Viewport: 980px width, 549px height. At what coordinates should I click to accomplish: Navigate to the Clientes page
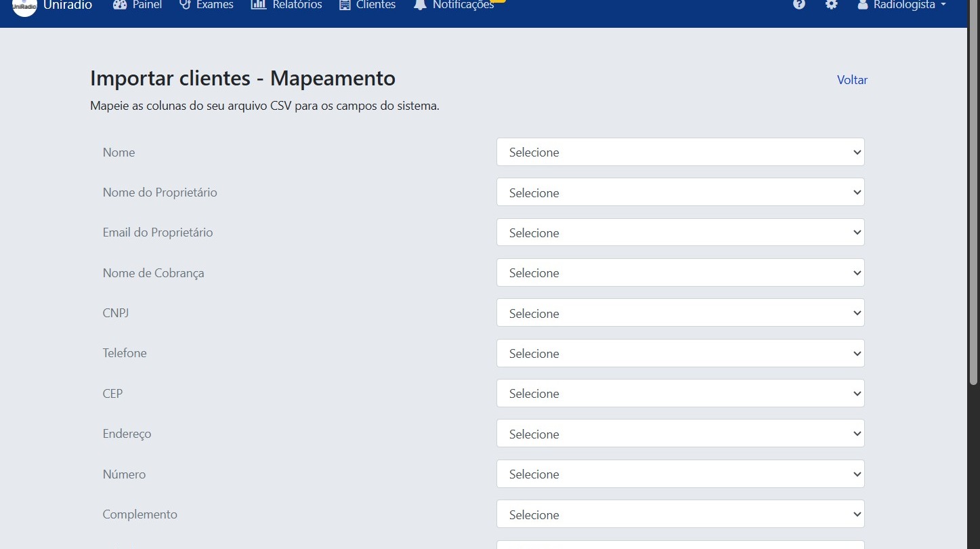[x=367, y=5]
